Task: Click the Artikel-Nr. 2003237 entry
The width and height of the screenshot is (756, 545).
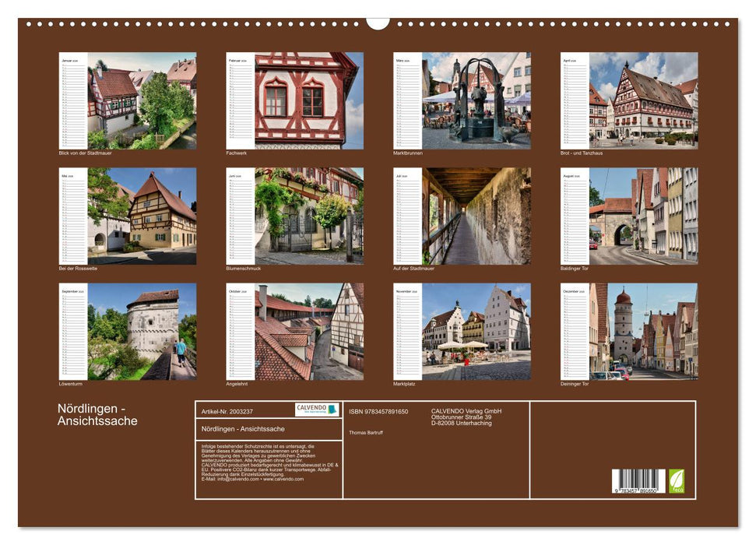Action: 227,412
